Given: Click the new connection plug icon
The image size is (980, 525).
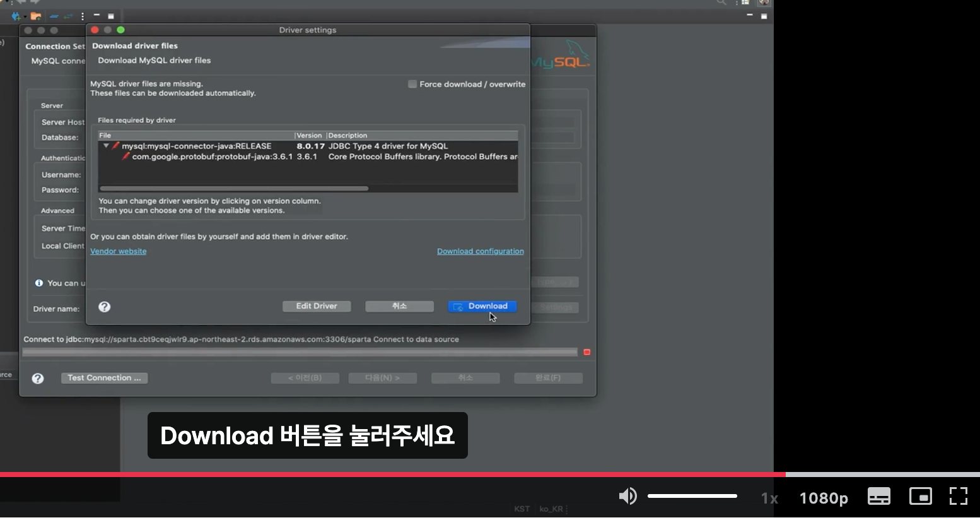Looking at the screenshot, I should [x=15, y=16].
